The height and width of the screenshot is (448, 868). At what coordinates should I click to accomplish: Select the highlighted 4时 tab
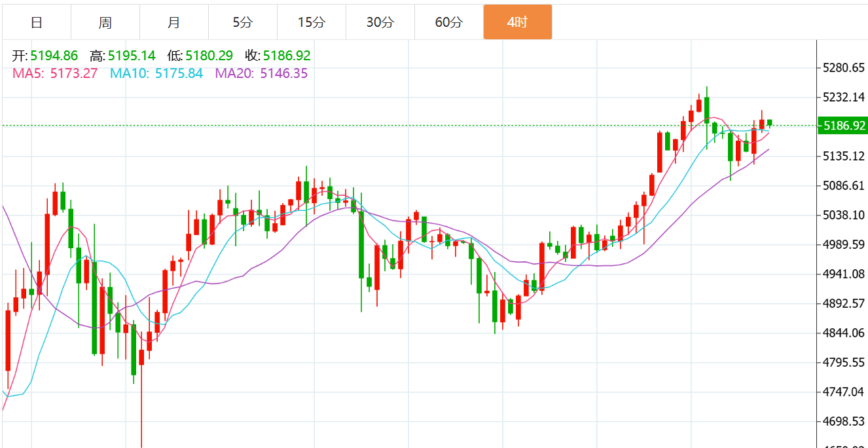click(x=518, y=22)
